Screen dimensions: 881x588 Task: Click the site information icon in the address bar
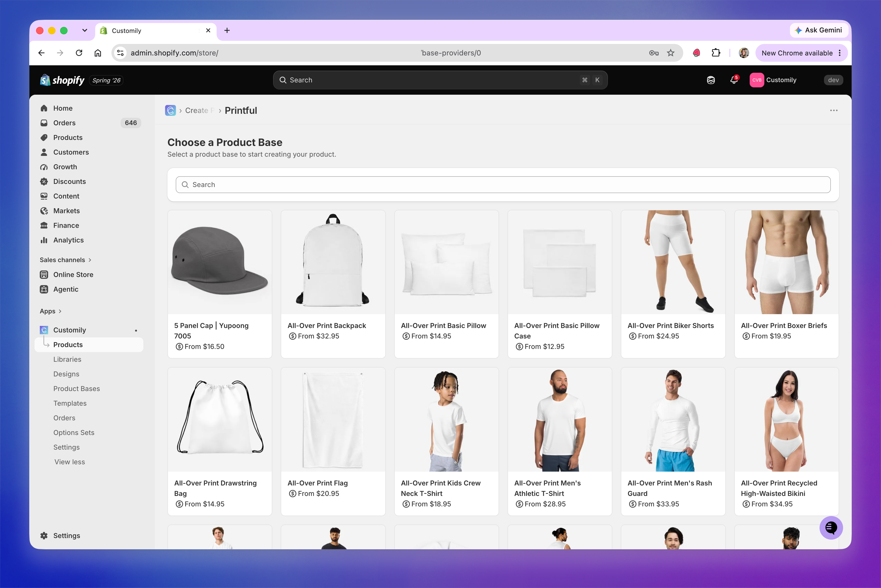120,53
